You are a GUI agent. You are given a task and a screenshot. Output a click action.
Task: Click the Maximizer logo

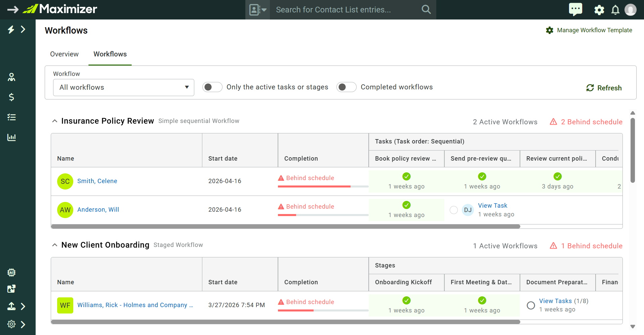(60, 9)
